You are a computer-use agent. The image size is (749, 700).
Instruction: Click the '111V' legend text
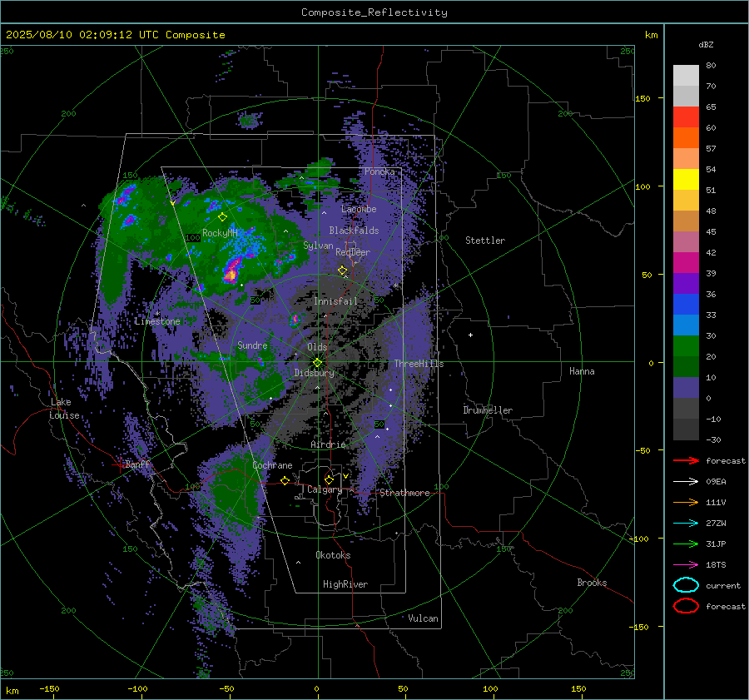(x=716, y=502)
